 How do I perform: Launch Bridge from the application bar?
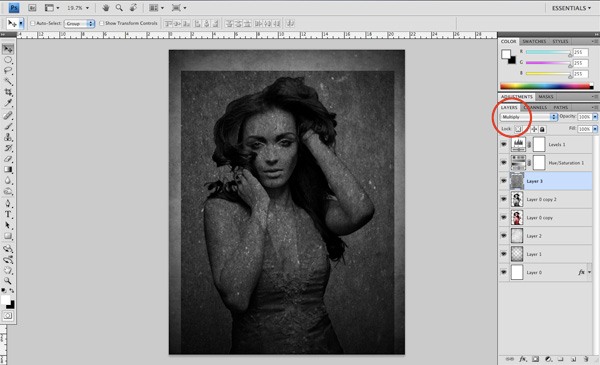coord(32,8)
